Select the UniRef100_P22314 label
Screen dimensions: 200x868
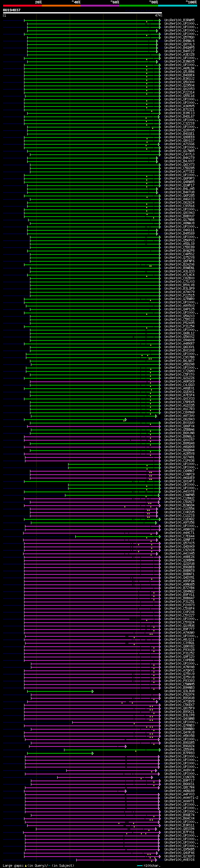[179, 92]
